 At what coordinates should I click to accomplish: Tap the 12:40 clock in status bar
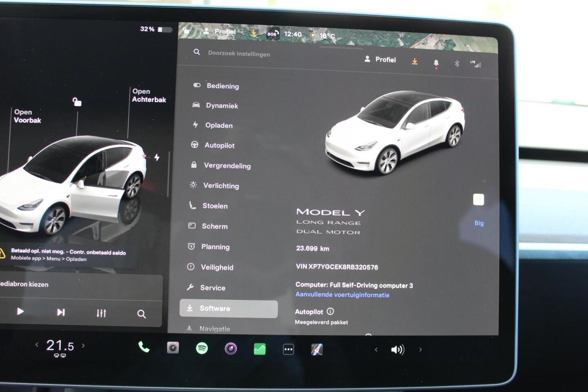point(293,34)
